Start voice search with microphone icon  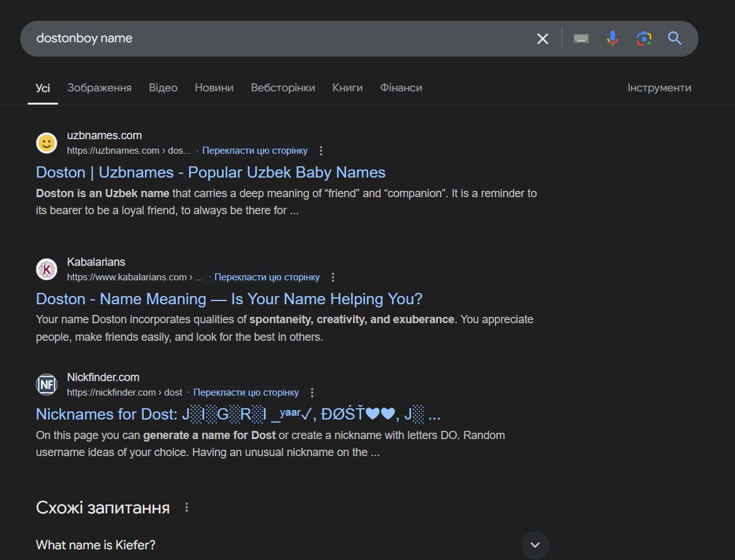612,39
